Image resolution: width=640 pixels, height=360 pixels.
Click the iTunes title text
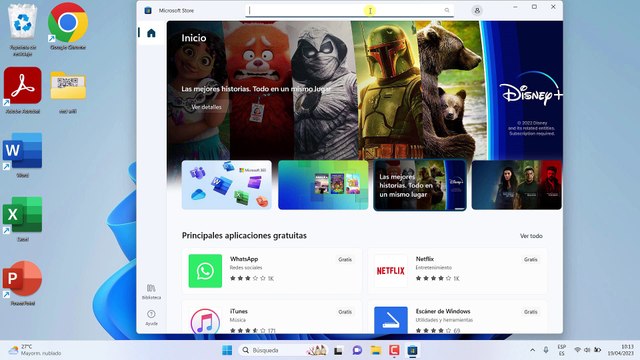pos(238,311)
